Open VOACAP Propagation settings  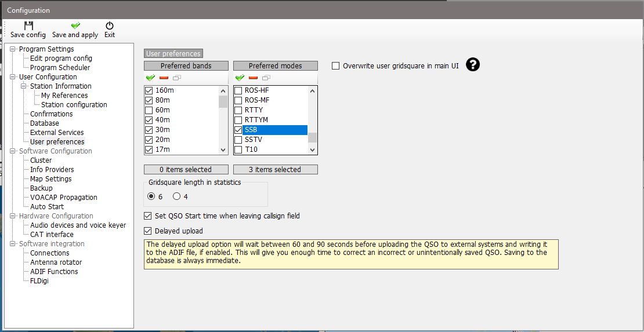tap(64, 198)
